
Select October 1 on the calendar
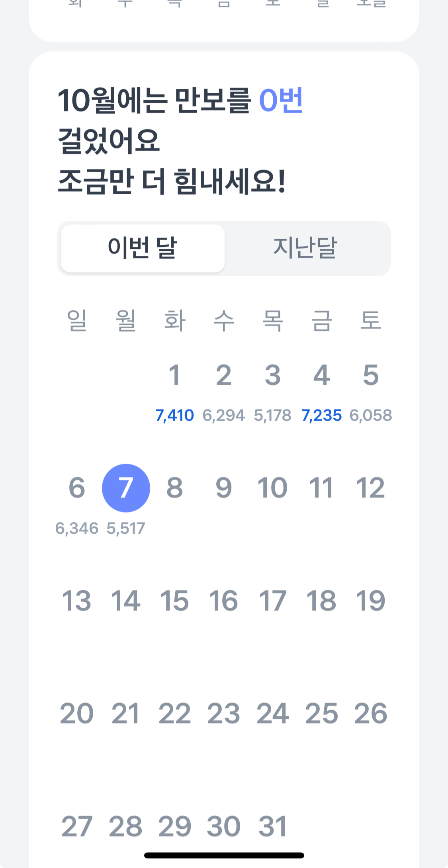[x=174, y=375]
